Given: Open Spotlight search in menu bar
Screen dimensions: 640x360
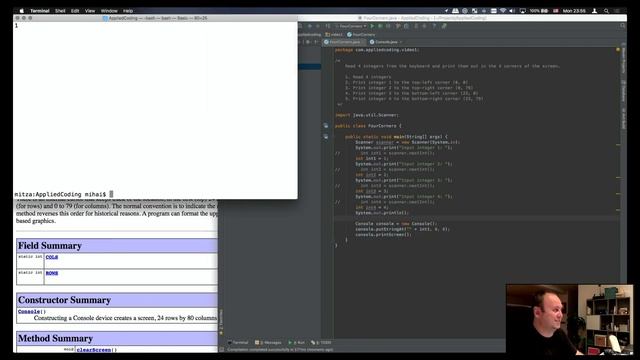Looking at the screenshot, I should (607, 11).
